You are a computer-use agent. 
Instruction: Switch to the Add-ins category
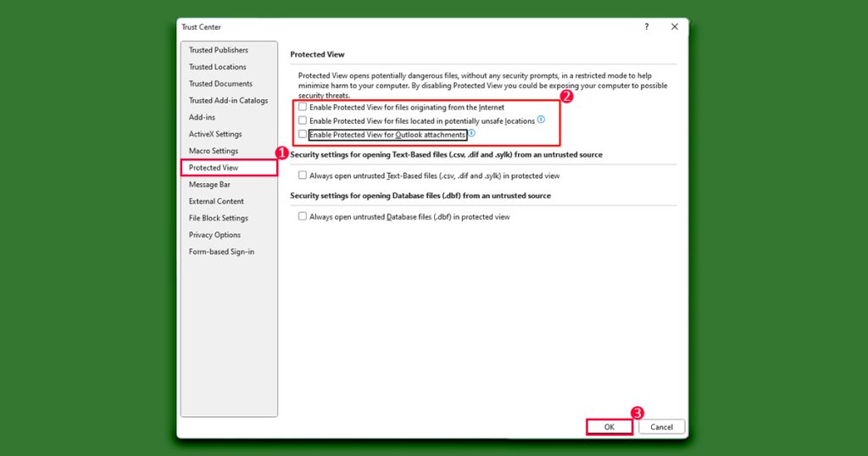coord(202,117)
